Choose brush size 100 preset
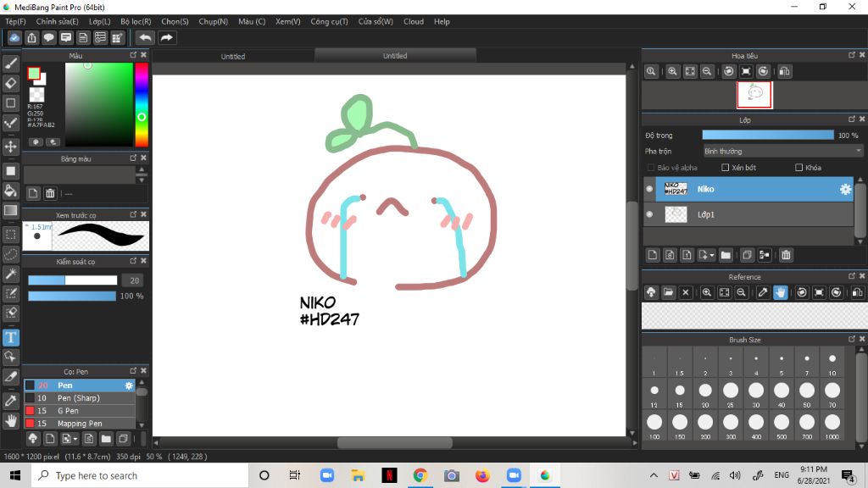The image size is (868, 488). 654,425
